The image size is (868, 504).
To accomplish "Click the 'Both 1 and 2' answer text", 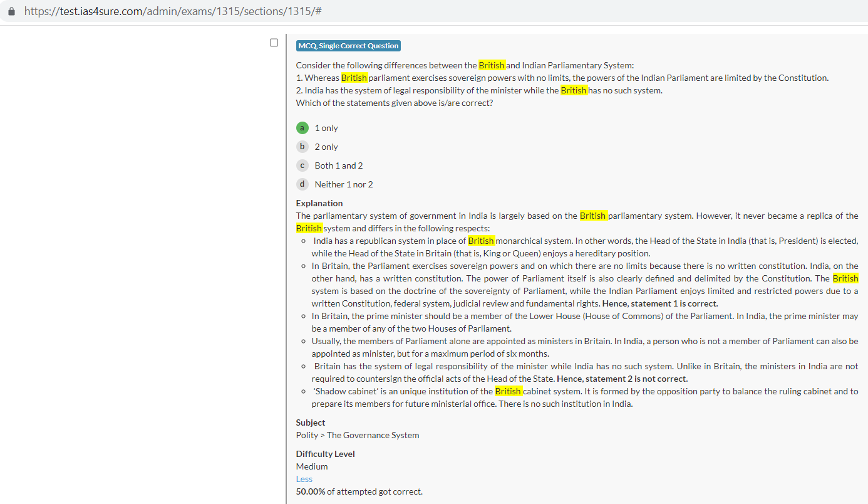I will point(339,165).
